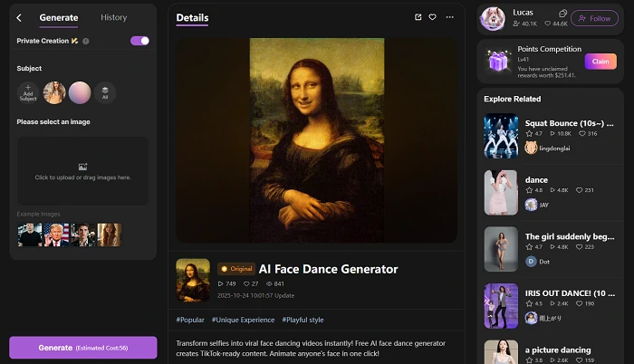The image size is (634, 364).
Task: Click the Squat Bounce (10s~) title
Action: pos(570,123)
